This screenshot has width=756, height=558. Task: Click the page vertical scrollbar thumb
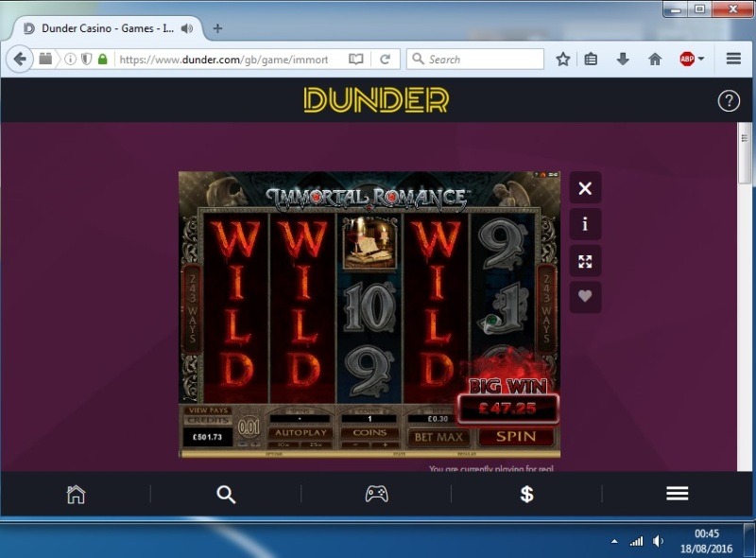tap(745, 153)
